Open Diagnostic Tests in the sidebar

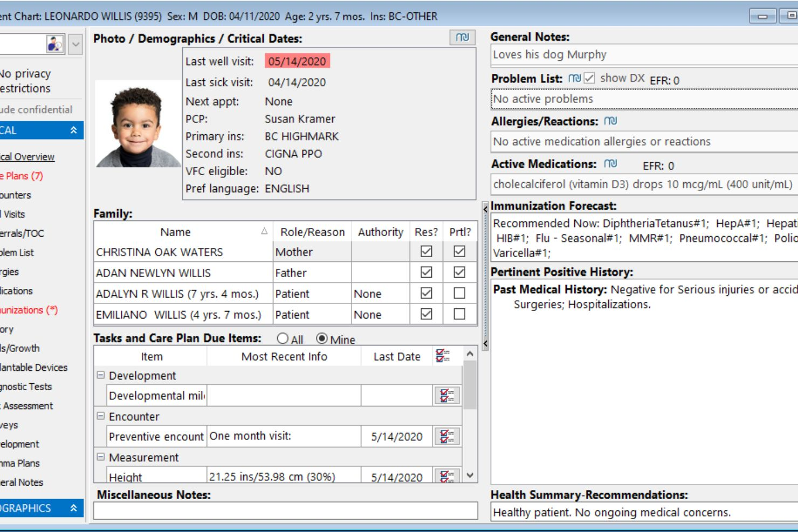click(26, 386)
